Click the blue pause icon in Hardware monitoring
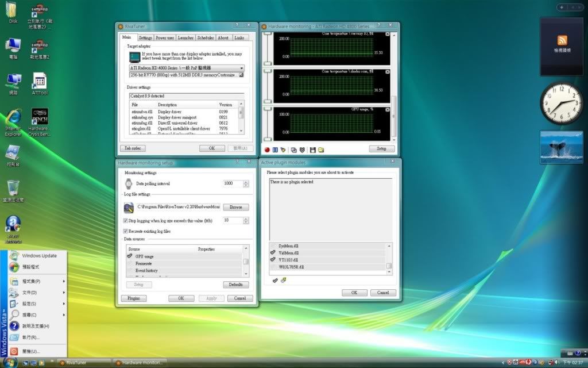 [275, 150]
